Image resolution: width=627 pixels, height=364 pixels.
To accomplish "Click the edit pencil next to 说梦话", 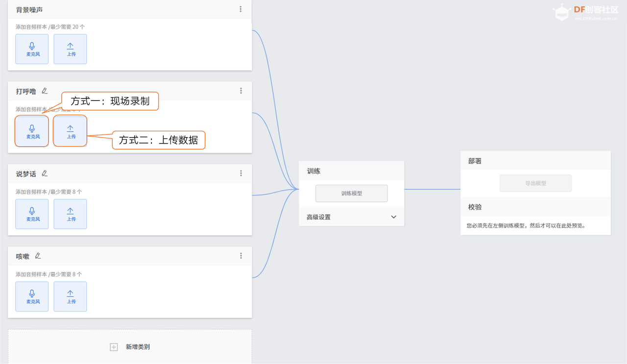I will (45, 173).
